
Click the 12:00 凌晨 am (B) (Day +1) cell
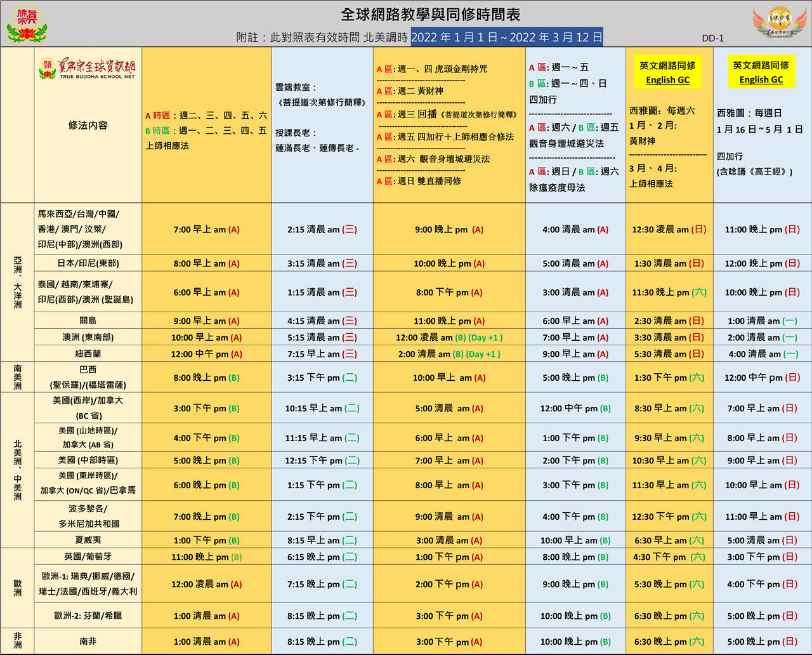click(x=449, y=338)
